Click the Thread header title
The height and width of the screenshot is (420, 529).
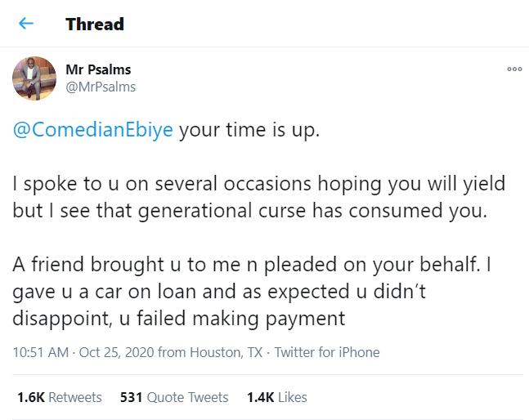pos(95,24)
